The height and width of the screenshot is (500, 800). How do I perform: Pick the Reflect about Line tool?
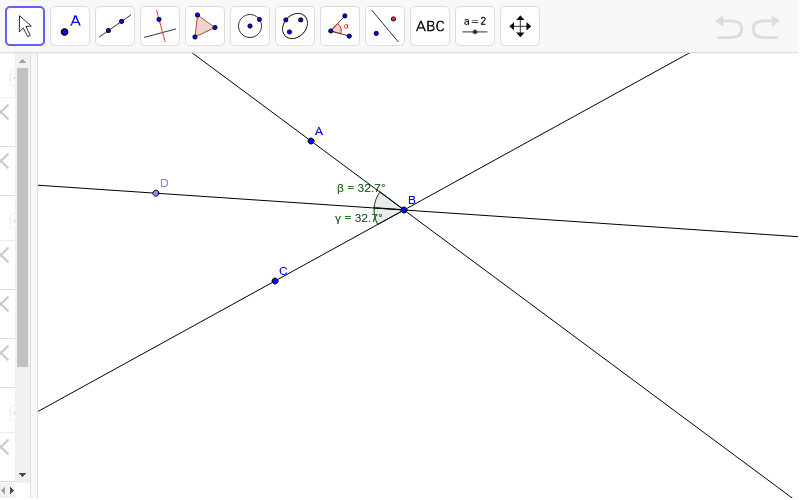[x=385, y=26]
